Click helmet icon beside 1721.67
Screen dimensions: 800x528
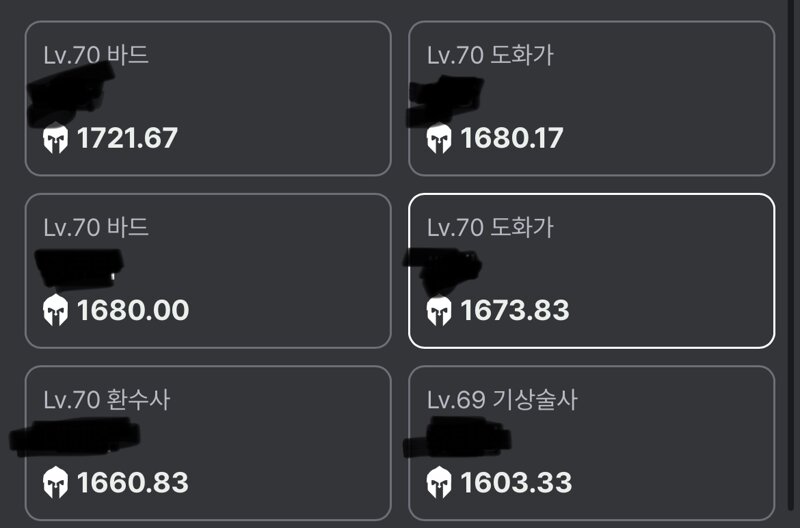coord(56,138)
